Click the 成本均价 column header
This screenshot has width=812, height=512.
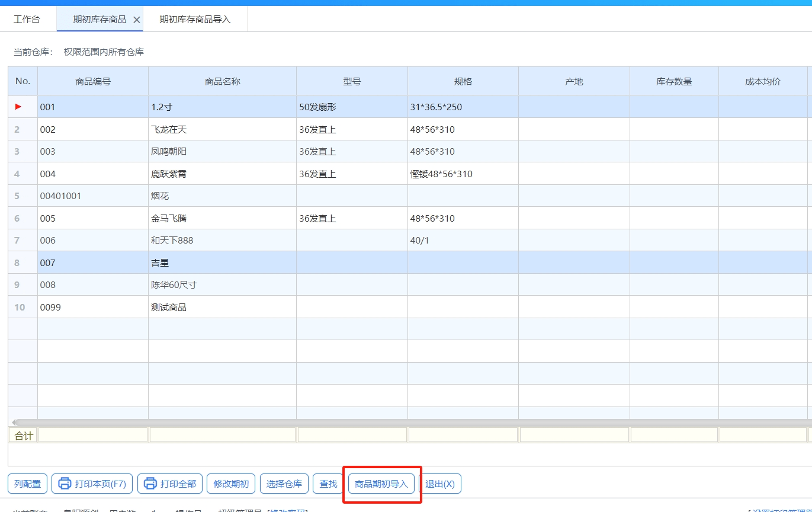pos(763,81)
